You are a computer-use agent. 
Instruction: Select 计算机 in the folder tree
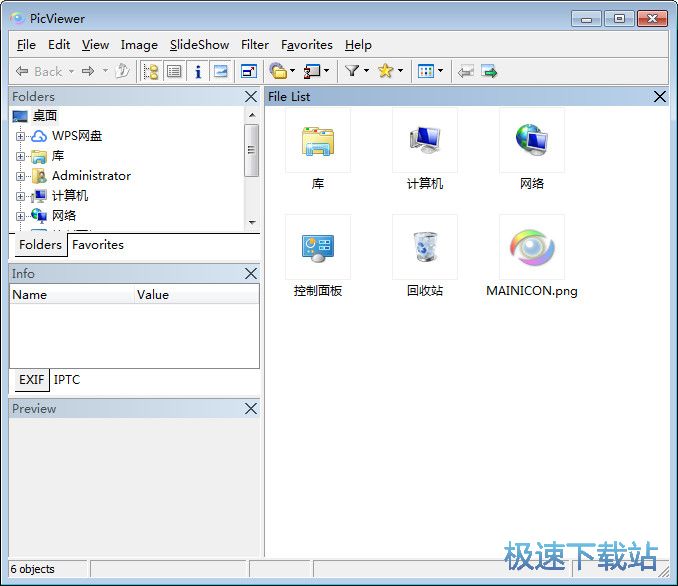coord(70,196)
